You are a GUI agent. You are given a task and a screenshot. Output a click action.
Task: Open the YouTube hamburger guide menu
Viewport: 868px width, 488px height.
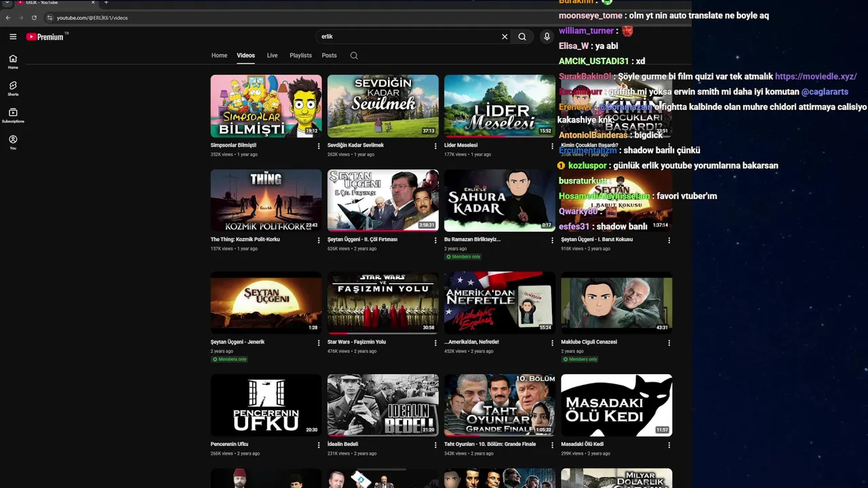[x=13, y=37]
